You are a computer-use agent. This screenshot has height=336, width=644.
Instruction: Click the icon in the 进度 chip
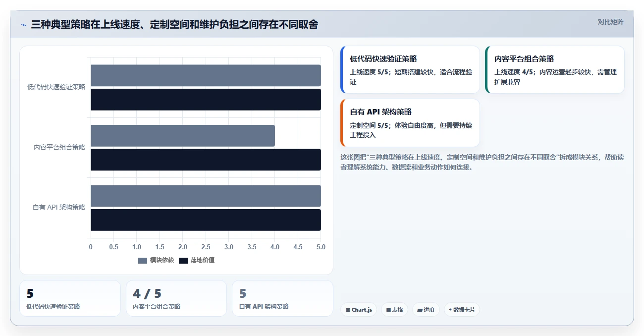(x=420, y=310)
